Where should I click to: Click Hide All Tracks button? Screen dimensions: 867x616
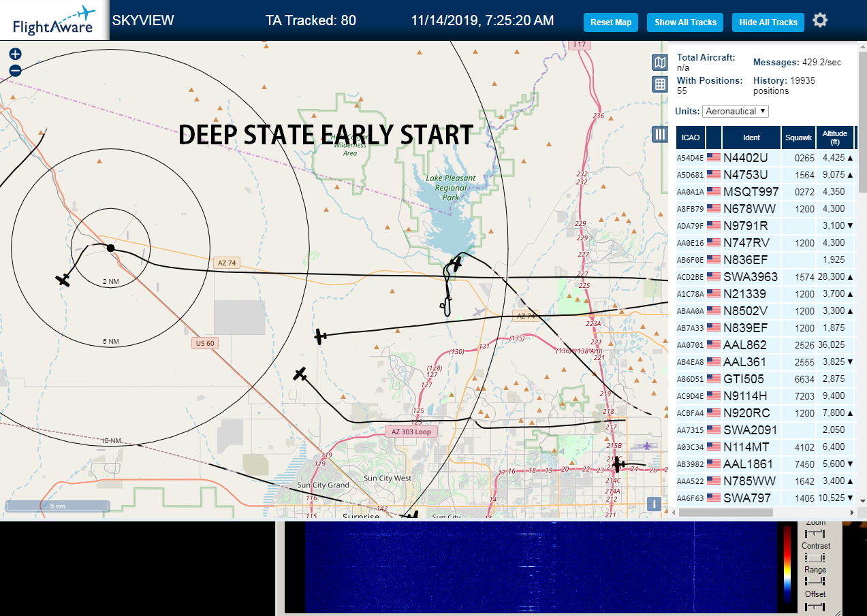click(x=768, y=22)
